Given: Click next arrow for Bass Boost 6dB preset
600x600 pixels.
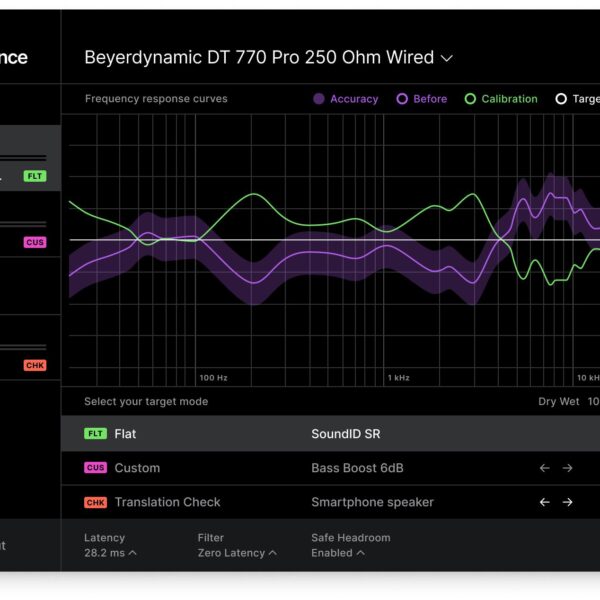Looking at the screenshot, I should tap(567, 468).
